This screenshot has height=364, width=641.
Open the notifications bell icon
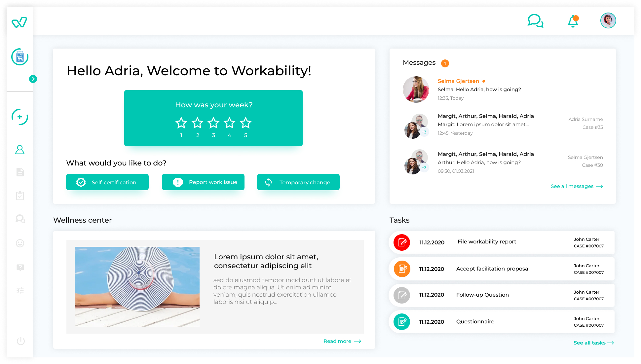[573, 21]
